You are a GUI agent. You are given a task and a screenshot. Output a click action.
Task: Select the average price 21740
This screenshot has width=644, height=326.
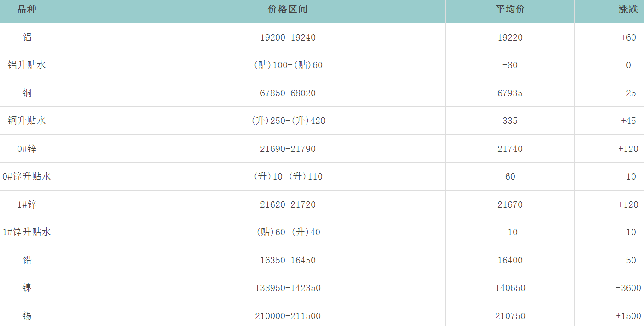(510, 149)
